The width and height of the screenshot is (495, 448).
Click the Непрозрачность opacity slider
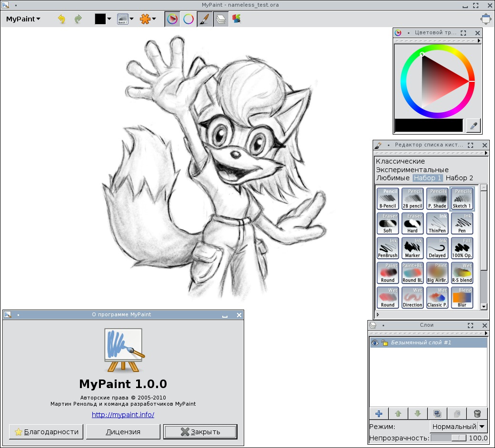tap(448, 438)
